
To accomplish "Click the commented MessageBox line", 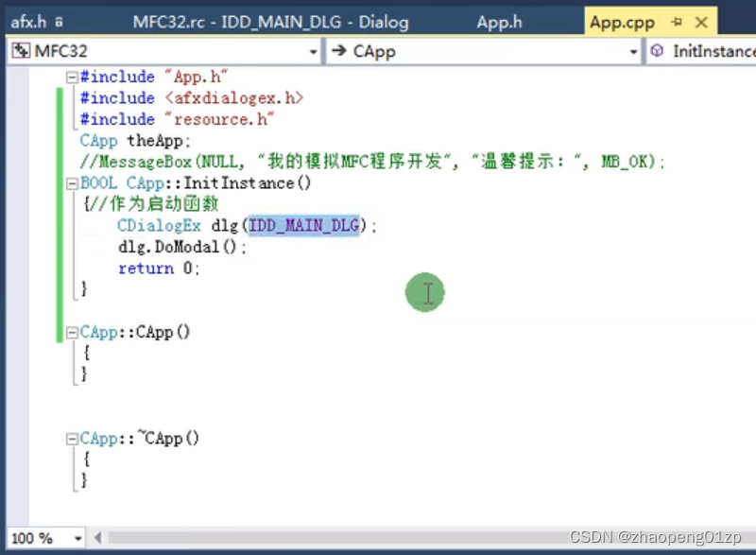I will (x=372, y=162).
